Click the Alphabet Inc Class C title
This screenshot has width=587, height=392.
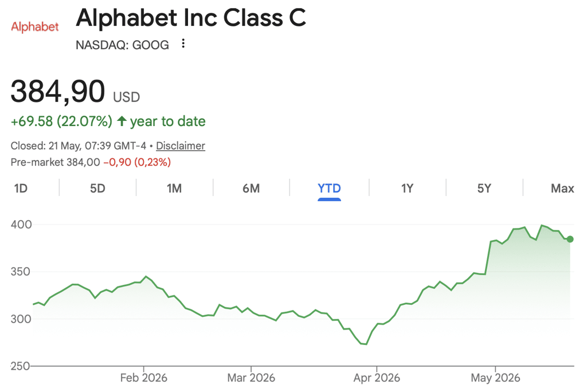coord(191,18)
